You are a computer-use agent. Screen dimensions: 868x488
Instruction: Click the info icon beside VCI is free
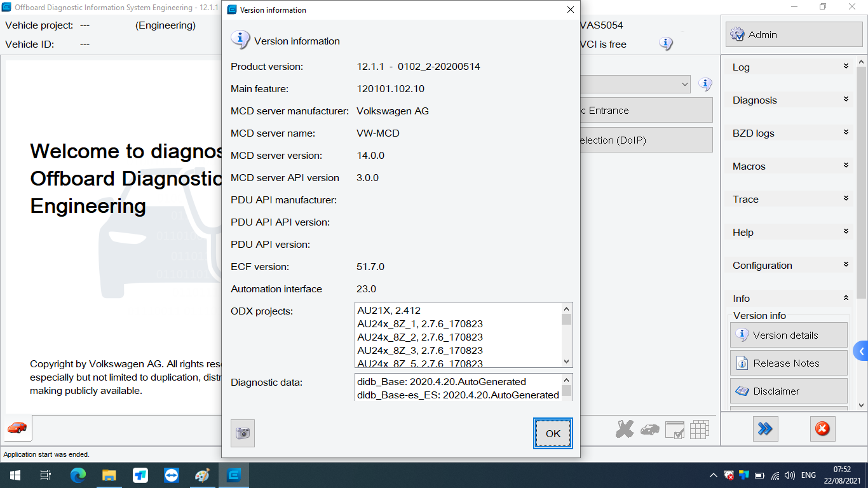(x=665, y=44)
